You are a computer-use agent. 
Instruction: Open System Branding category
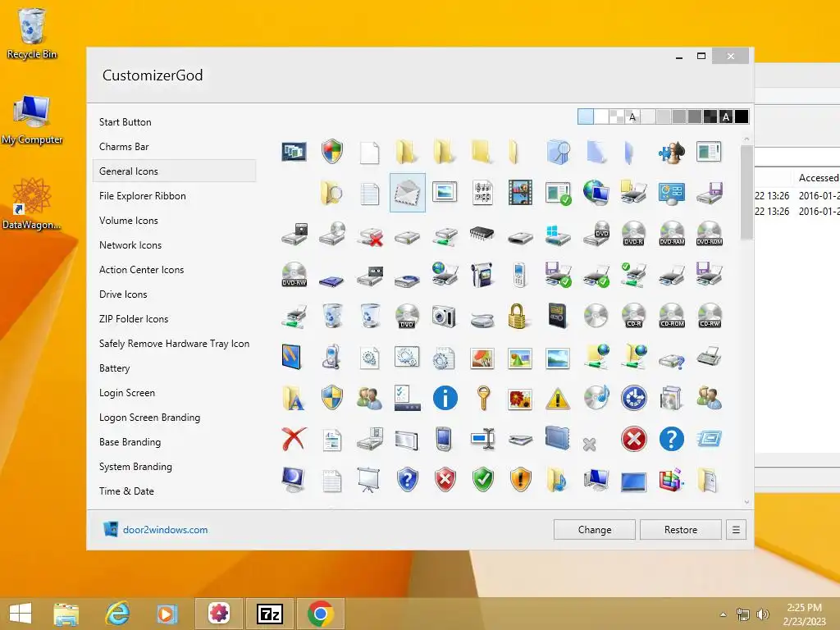coord(135,467)
